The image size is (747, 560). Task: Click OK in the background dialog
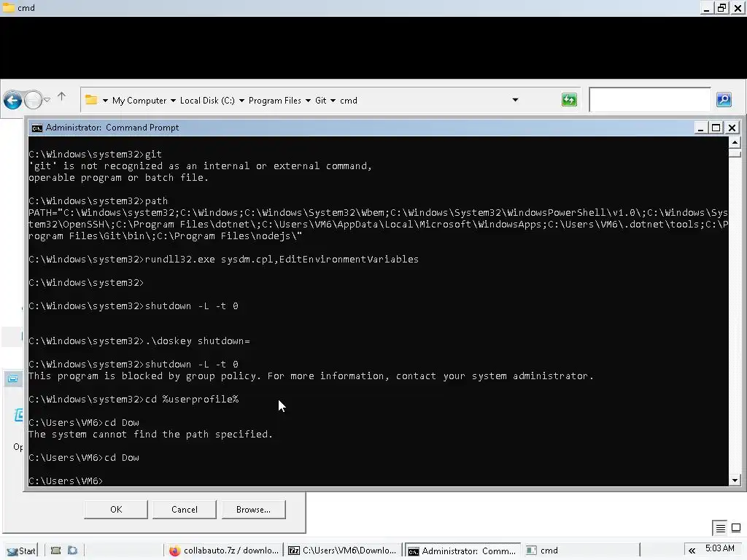coord(116,509)
